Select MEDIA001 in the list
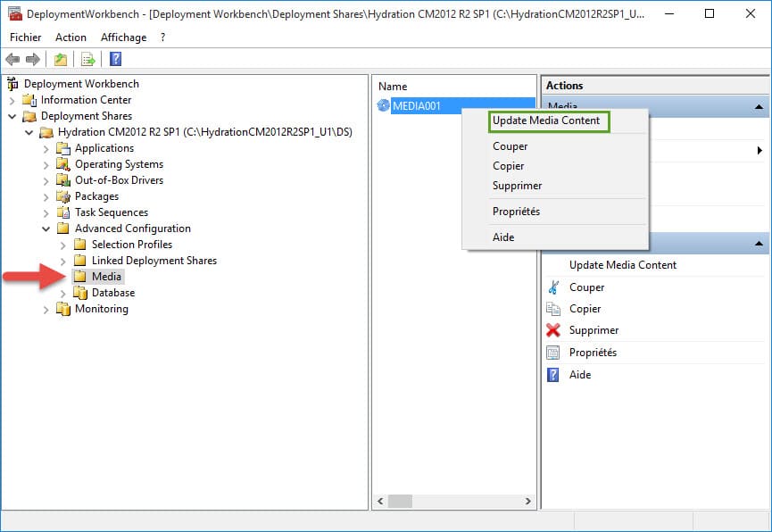772x532 pixels. [x=416, y=105]
